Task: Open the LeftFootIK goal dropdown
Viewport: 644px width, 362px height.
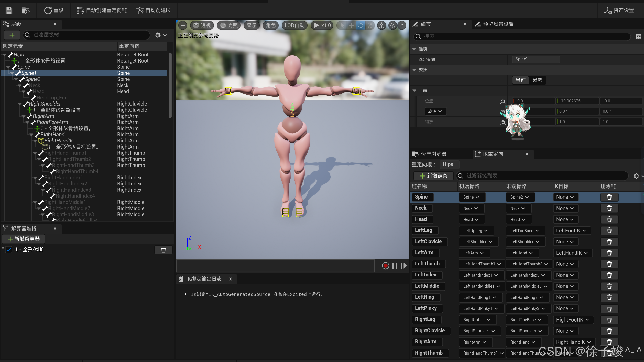Action: coord(571,231)
